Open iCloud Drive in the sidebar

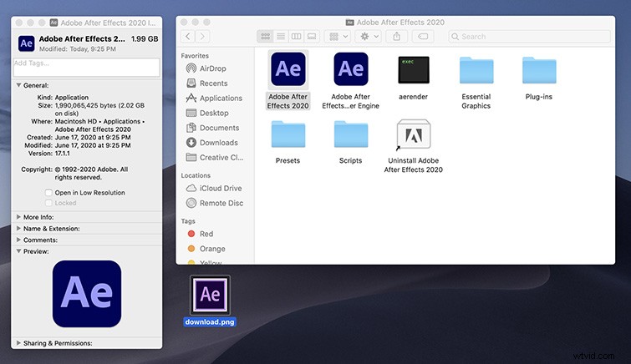(x=214, y=188)
